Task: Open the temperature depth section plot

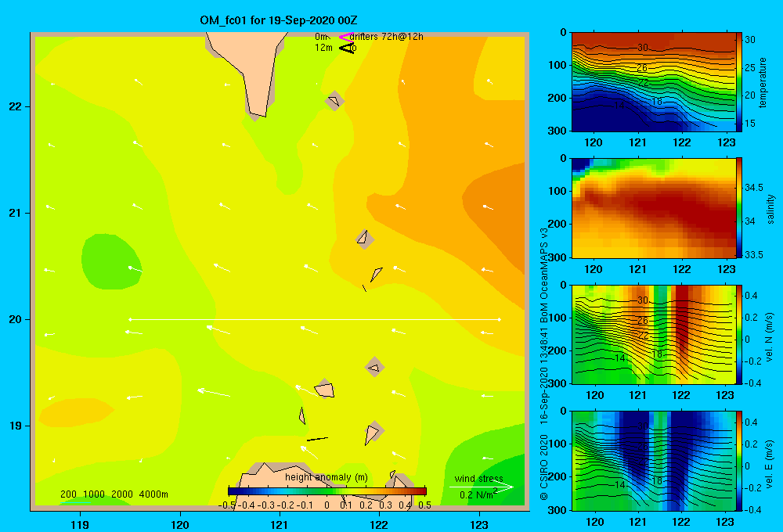Action: click(654, 82)
